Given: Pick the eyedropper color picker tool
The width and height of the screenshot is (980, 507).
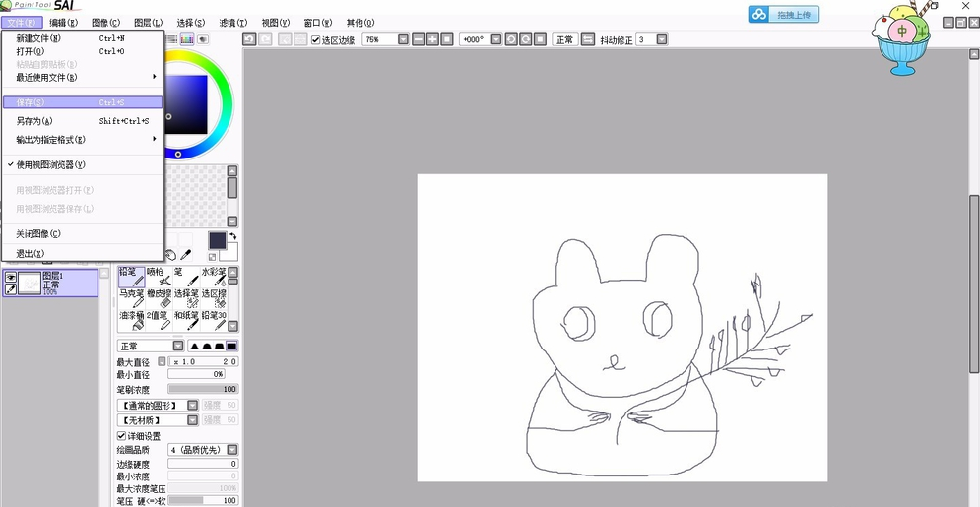Looking at the screenshot, I should (x=185, y=255).
